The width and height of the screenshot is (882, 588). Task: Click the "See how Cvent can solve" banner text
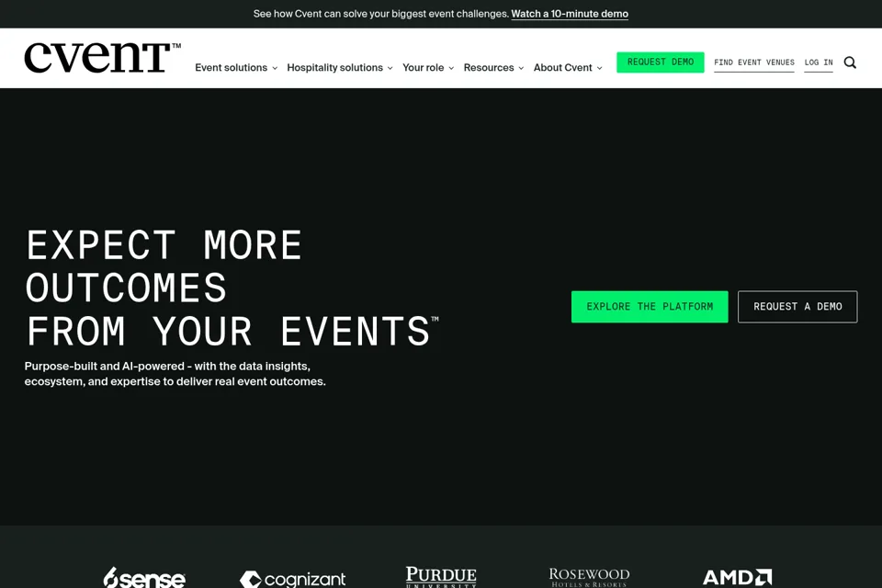coord(380,14)
